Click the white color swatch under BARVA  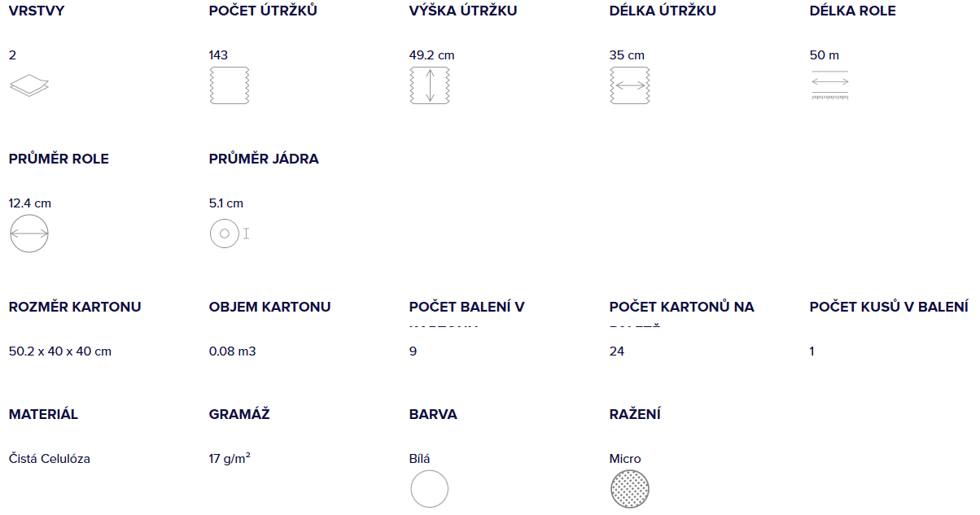[x=430, y=490]
